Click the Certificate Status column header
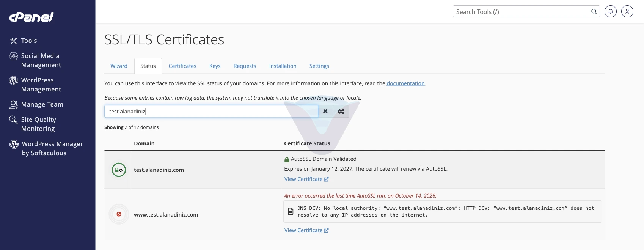Screen dimensions: 644x250 [307, 143]
